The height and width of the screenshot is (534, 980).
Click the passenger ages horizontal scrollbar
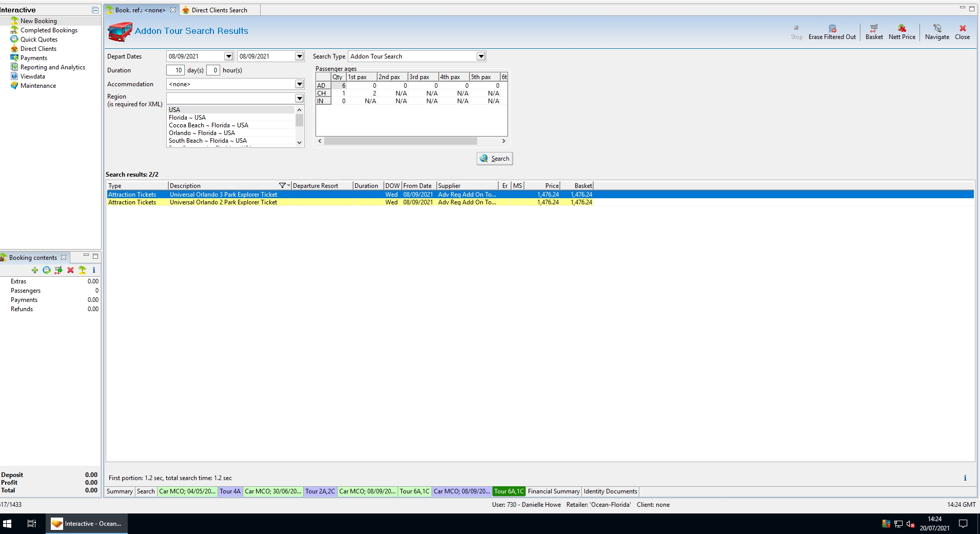(x=401, y=141)
